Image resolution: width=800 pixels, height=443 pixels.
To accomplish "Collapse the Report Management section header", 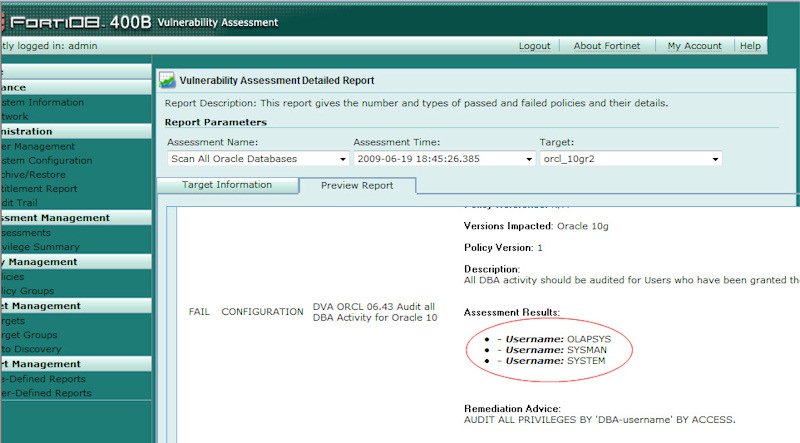I will [x=76, y=364].
